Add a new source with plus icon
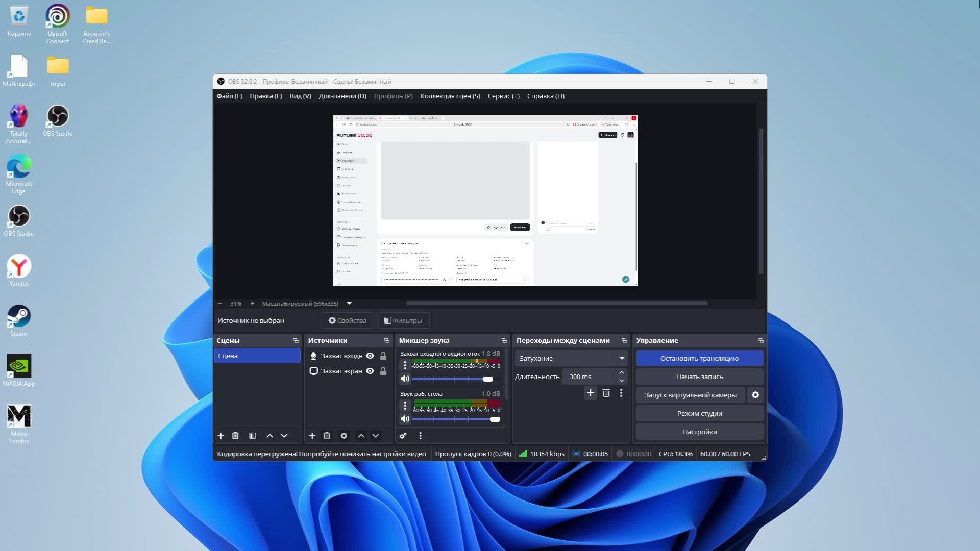 pos(312,436)
